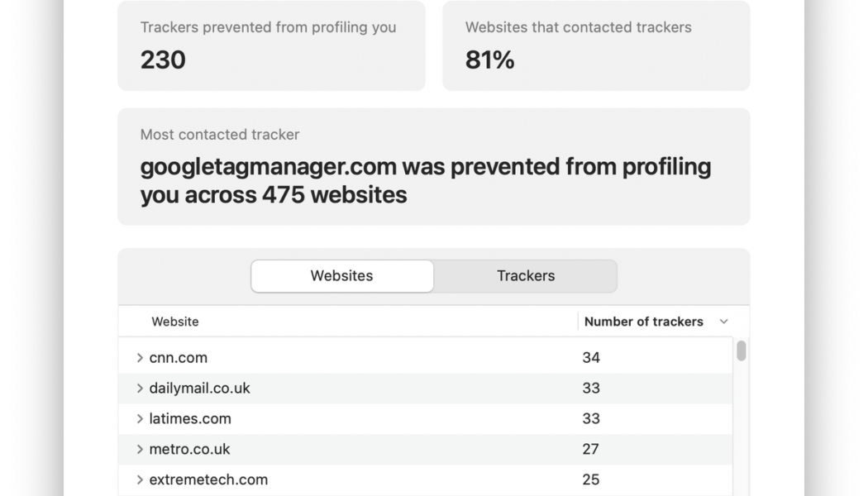This screenshot has width=868, height=496.
Task: Sort by Number of trackers column
Action: click(x=643, y=322)
